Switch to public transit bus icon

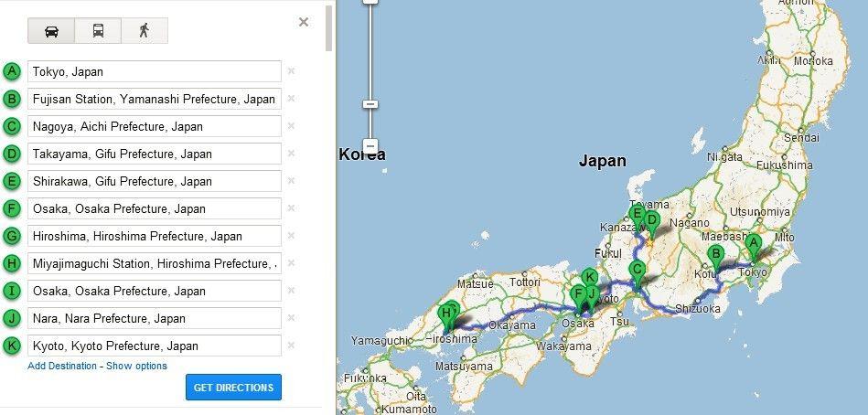tap(98, 30)
